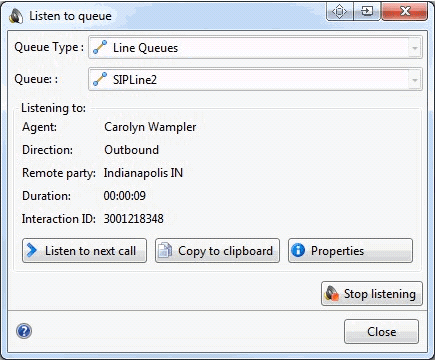Viewport: 435px width, 360px height.
Task: Close the Listen to queue window
Action: (x=405, y=12)
